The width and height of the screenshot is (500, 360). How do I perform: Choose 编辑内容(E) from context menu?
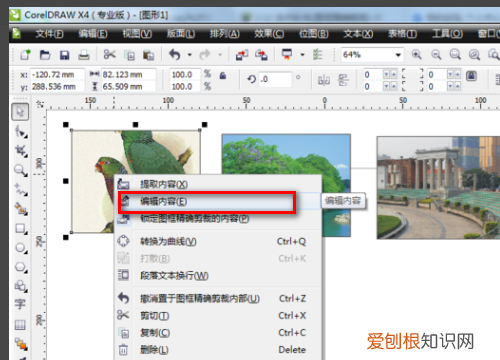[218, 201]
